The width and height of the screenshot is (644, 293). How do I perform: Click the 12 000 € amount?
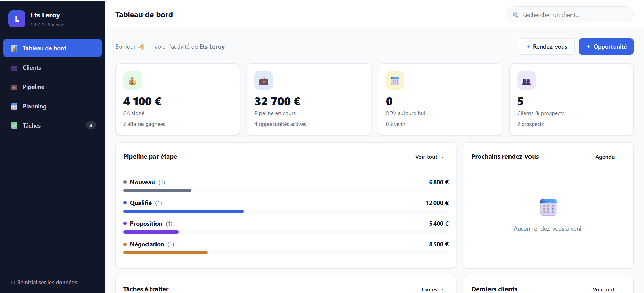[x=437, y=203]
